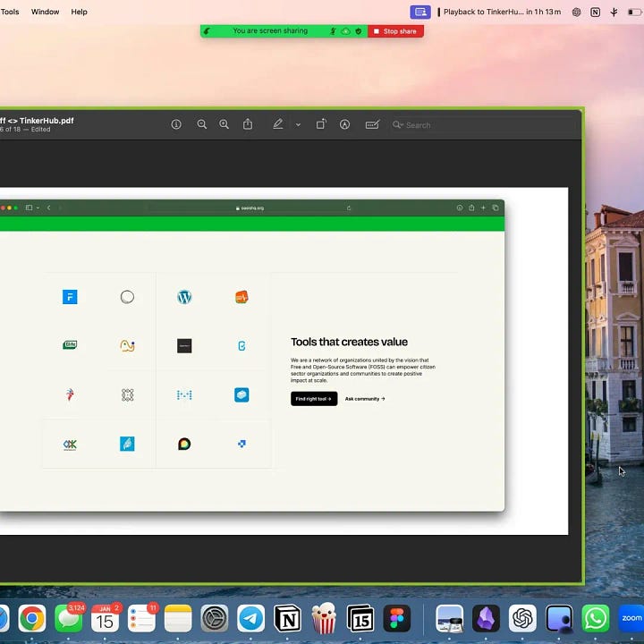The image size is (644, 644).
Task: Click the muted microphone icon on sharing bar
Action: coord(333,31)
